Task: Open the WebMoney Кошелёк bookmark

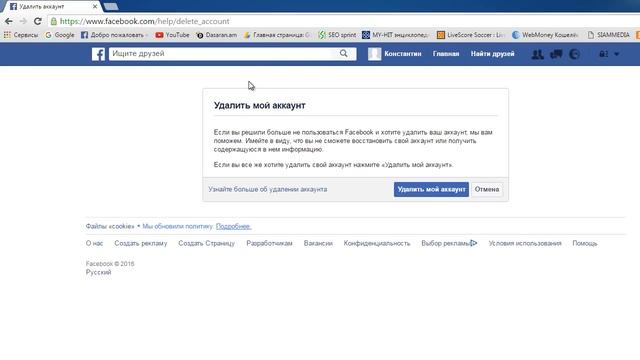Action: tap(545, 35)
